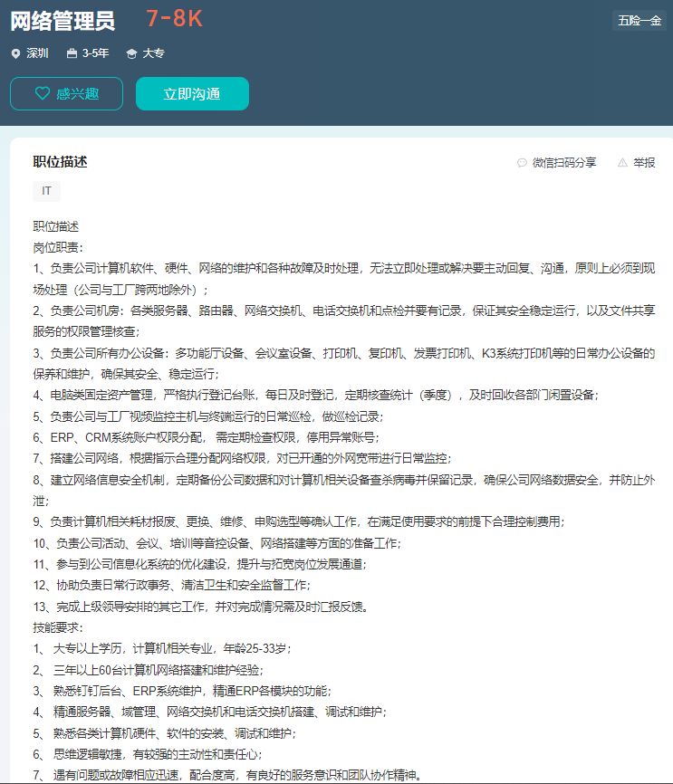
Task: Click requirement line about 年龄25-33岁
Action: pyautogui.click(x=162, y=648)
